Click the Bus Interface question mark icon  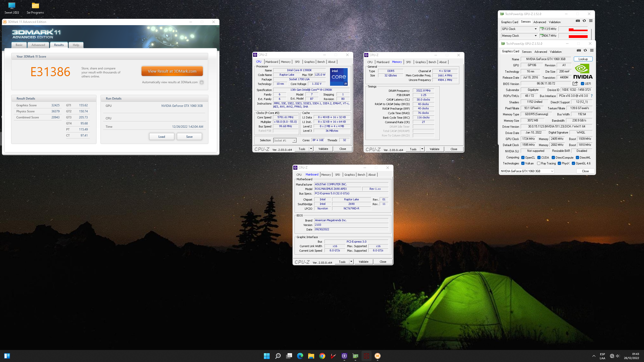coord(592,96)
